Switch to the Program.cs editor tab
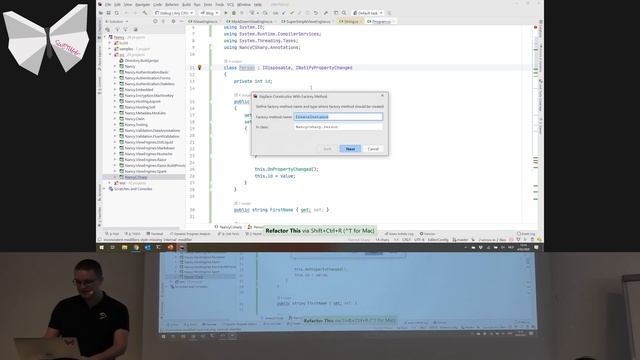 click(x=381, y=21)
